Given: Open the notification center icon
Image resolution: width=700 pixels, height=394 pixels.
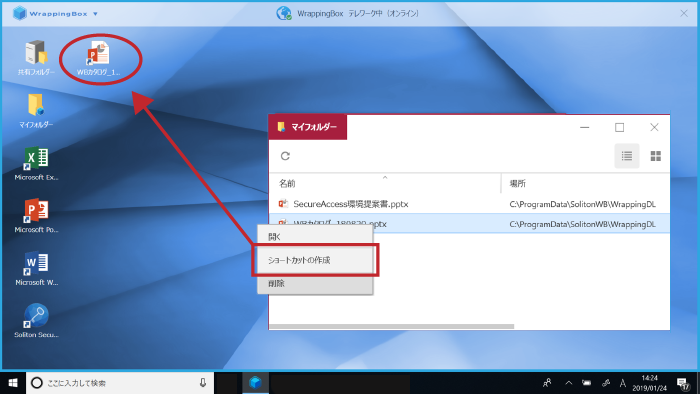Looking at the screenshot, I should pyautogui.click(x=683, y=383).
